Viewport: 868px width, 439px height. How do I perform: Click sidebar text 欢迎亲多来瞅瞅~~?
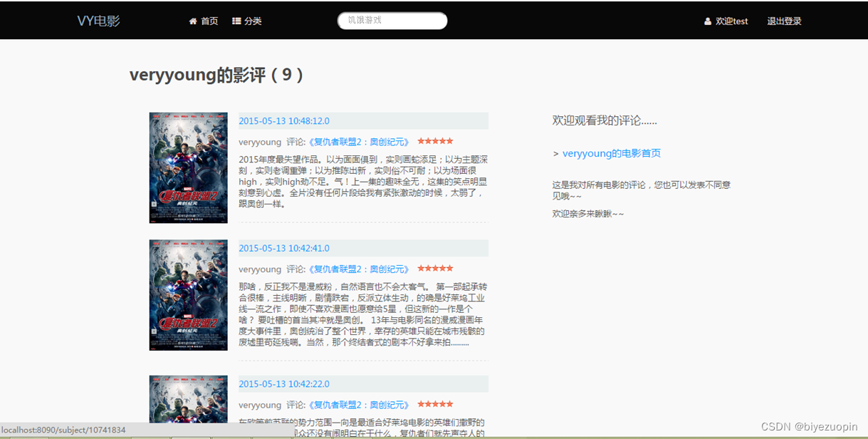[588, 214]
